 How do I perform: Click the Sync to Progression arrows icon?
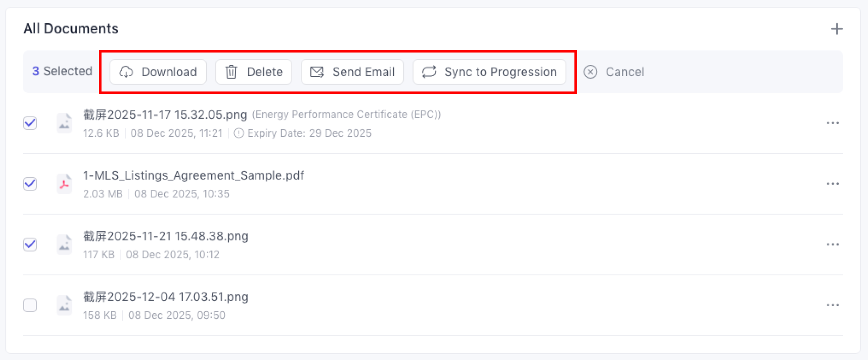click(429, 72)
